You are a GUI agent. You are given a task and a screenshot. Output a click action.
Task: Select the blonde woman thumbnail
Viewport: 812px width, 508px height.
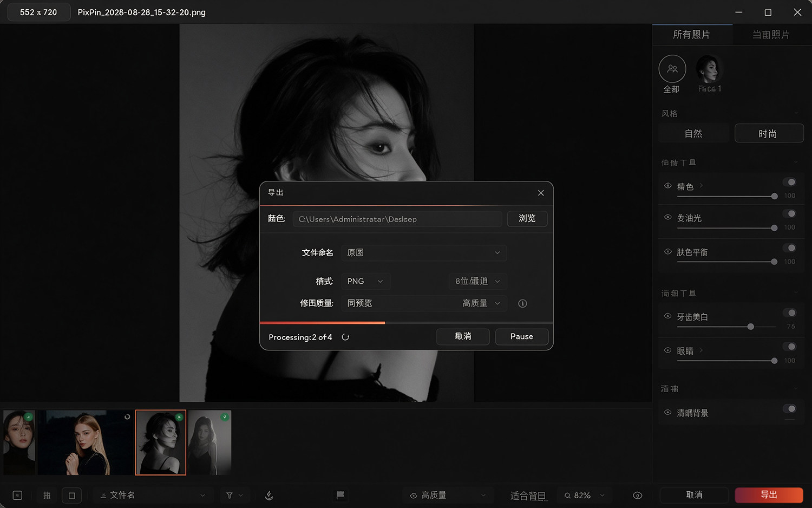(84, 442)
